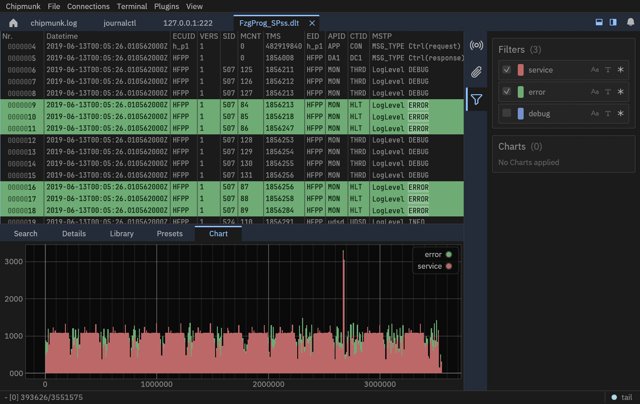
Task: Open the Presets bottom tab
Action: 169,234
